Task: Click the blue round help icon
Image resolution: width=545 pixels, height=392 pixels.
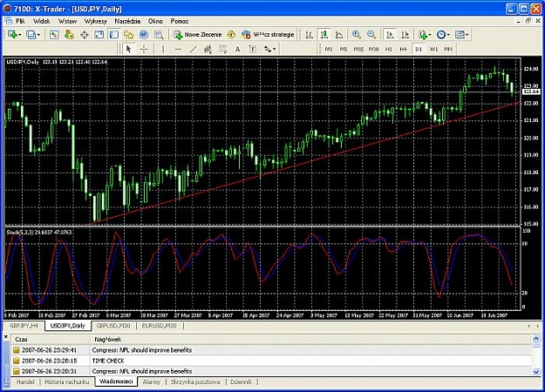Action: [144, 35]
